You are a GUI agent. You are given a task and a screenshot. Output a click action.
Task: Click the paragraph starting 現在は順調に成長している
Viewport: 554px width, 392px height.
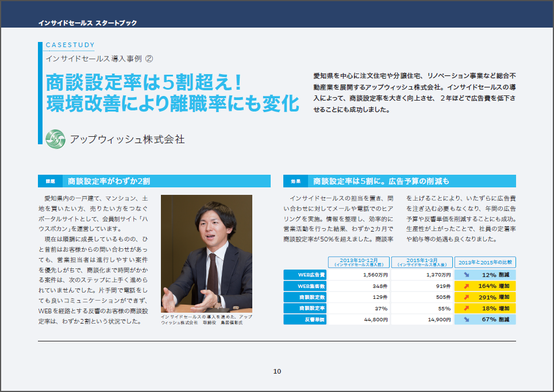[x=93, y=280]
